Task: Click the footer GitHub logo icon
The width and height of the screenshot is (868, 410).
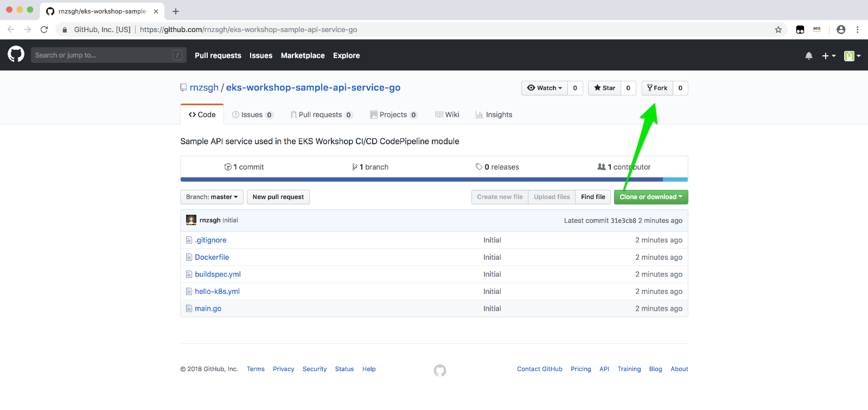Action: pos(440,370)
